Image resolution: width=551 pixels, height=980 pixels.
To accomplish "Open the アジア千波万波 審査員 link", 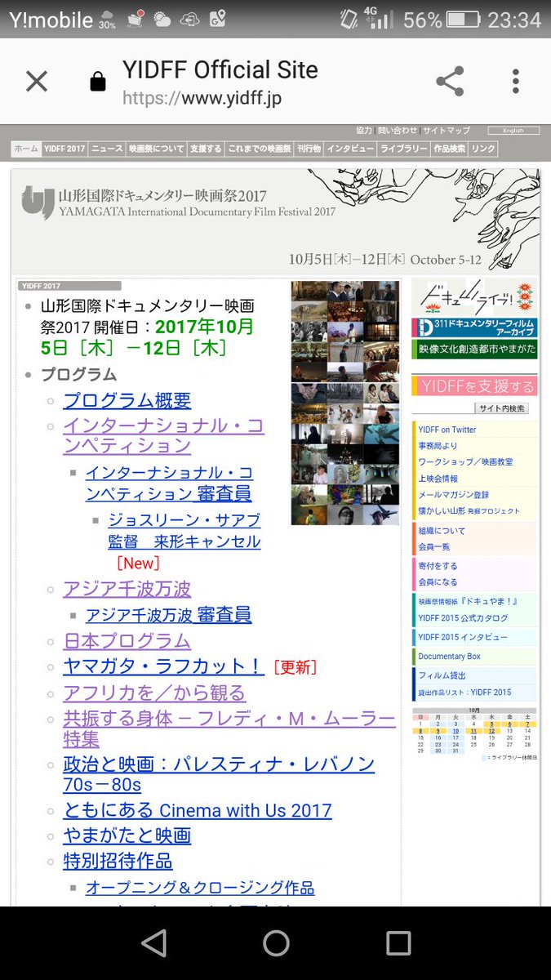I will tap(169, 614).
